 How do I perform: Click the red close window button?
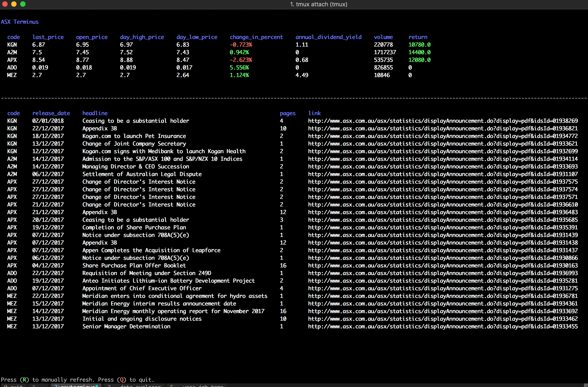click(x=5, y=4)
